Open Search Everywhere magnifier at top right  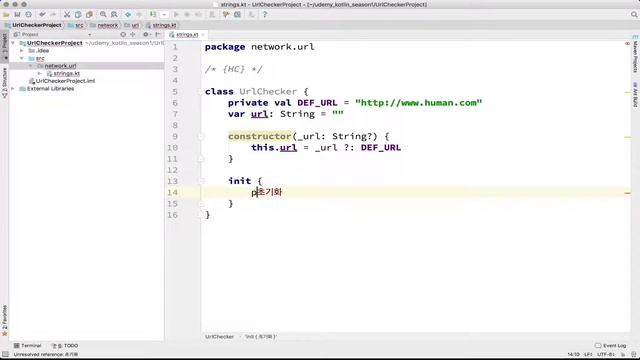[634, 15]
